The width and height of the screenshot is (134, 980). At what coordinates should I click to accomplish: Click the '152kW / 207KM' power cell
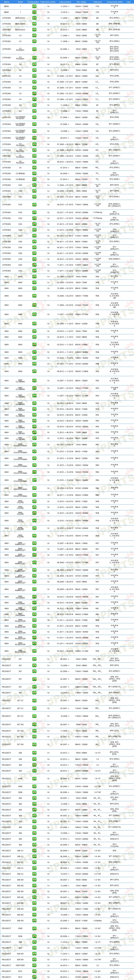[x=81, y=218]
